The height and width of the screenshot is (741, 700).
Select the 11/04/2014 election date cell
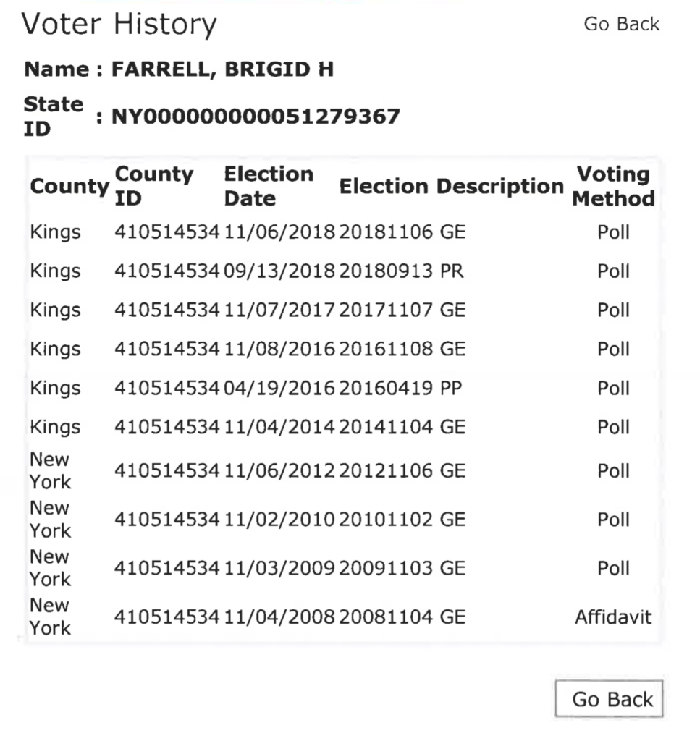[279, 427]
